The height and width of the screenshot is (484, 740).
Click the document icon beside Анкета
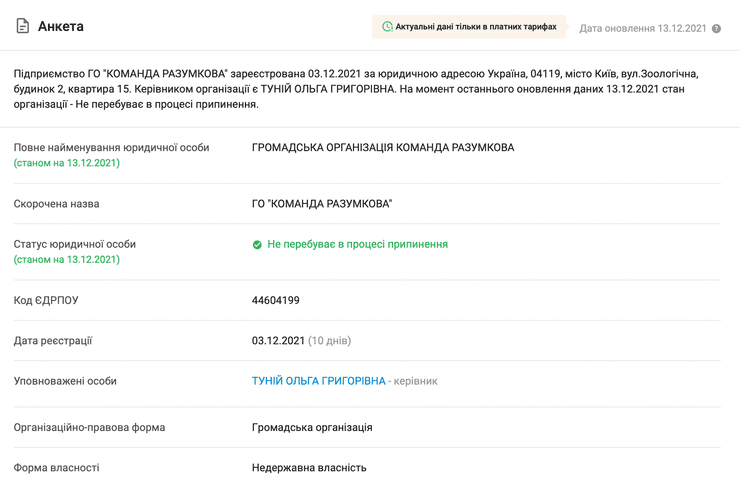(x=22, y=26)
